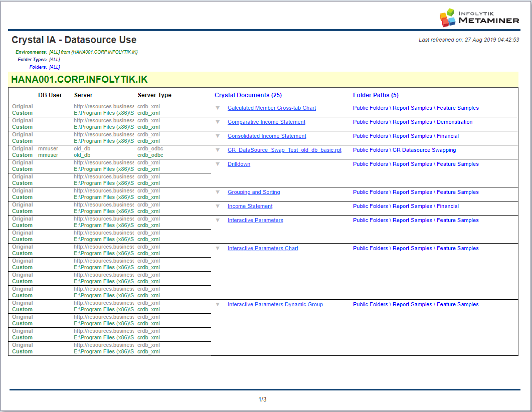Select the HANA001.CORP.INFOLYTIK.IK environment heading

coord(79,80)
